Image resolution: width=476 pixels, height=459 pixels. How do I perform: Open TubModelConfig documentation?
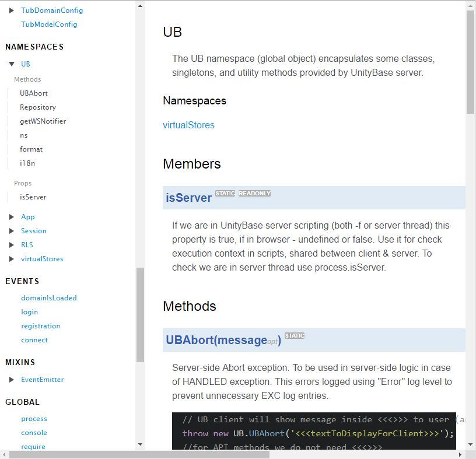pos(49,24)
